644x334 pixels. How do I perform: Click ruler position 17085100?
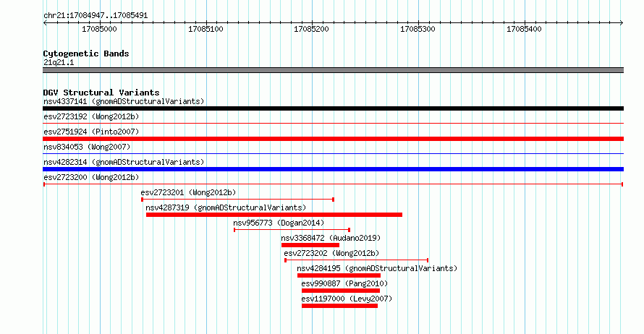206,29
